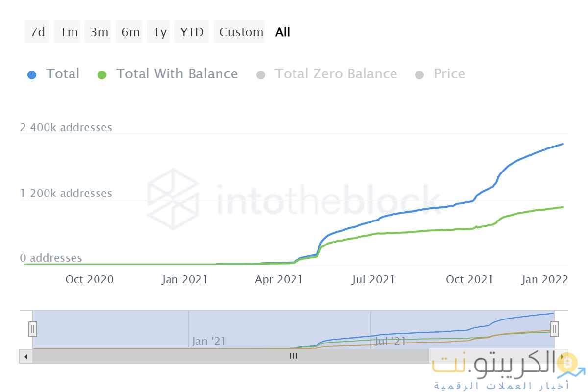This screenshot has width=588, height=392.
Task: Click the scrollbar right arrow
Action: 562,356
